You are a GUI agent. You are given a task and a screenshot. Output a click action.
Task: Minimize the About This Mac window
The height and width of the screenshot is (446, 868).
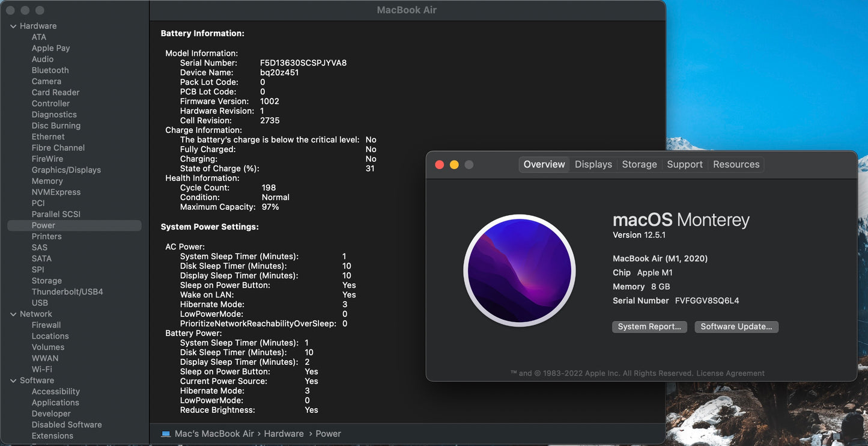454,165
